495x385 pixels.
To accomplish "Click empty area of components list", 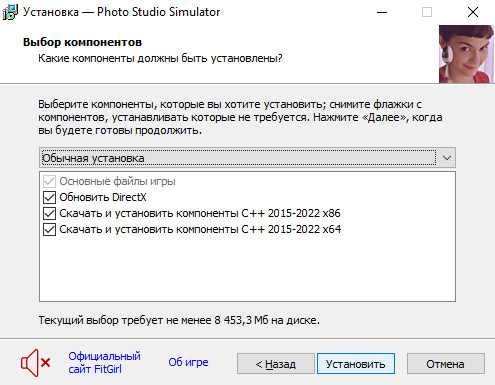I will tap(247, 268).
